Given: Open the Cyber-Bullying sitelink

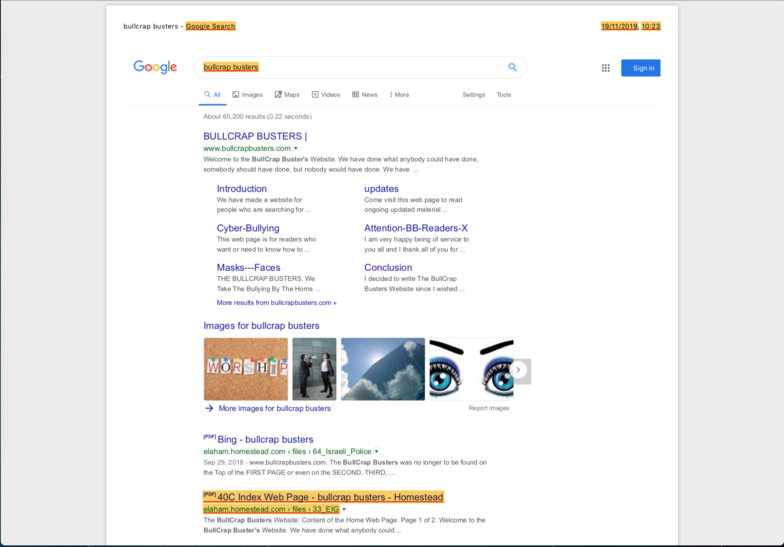Looking at the screenshot, I should click(x=248, y=228).
